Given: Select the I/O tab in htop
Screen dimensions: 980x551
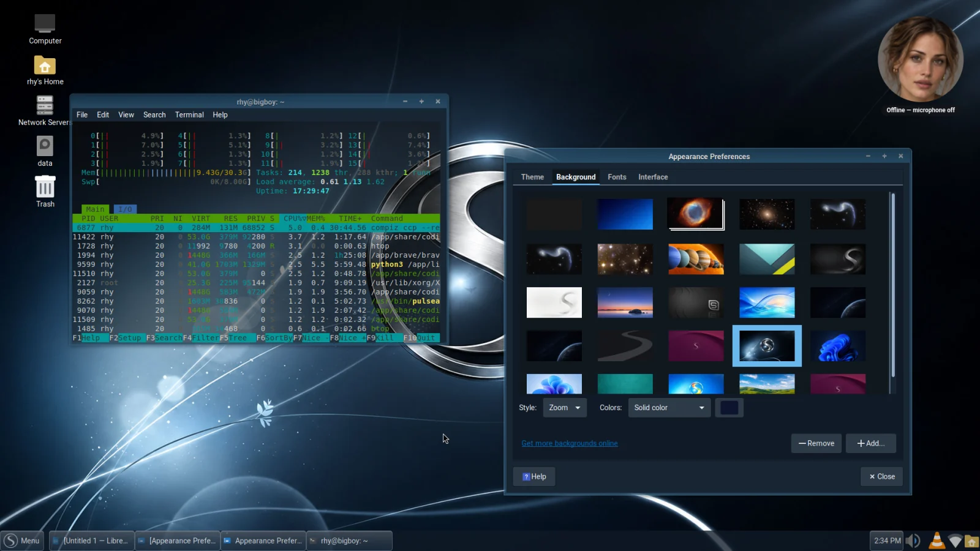Looking at the screenshot, I should point(125,209).
